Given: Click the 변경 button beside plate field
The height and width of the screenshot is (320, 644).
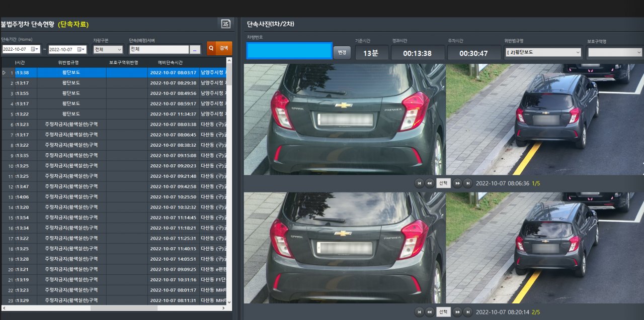Looking at the screenshot, I should 342,52.
